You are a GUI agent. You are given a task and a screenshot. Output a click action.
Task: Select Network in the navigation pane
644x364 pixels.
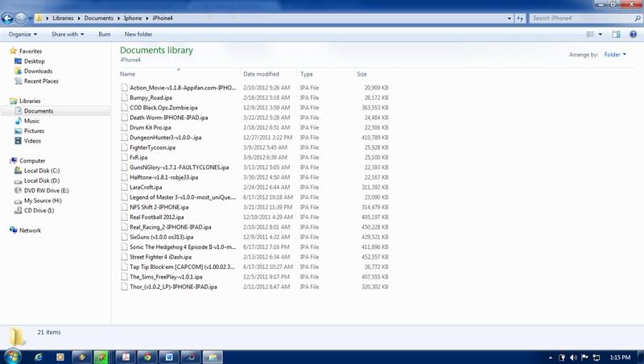[30, 230]
